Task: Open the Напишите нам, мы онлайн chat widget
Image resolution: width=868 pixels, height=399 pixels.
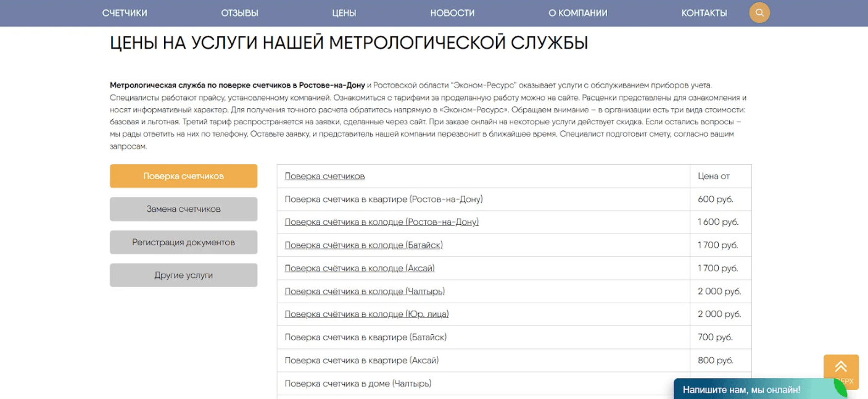Action: [x=761, y=389]
